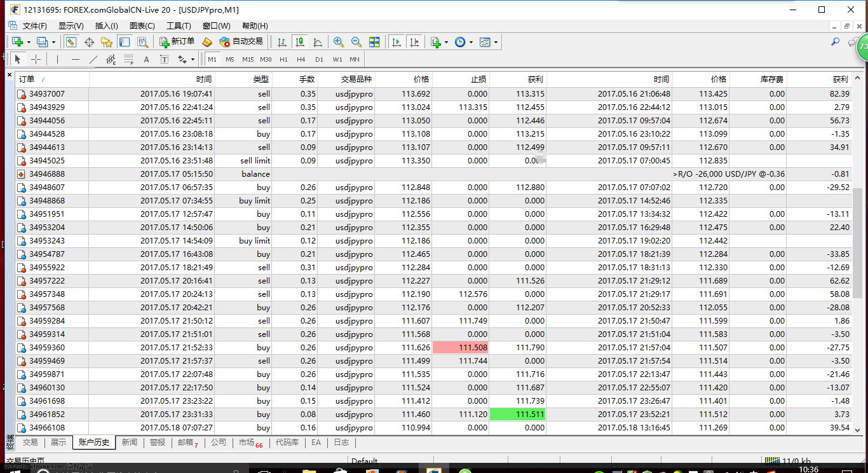This screenshot has width=868, height=473.
Task: Open the Profiles icon
Action: [x=42, y=42]
